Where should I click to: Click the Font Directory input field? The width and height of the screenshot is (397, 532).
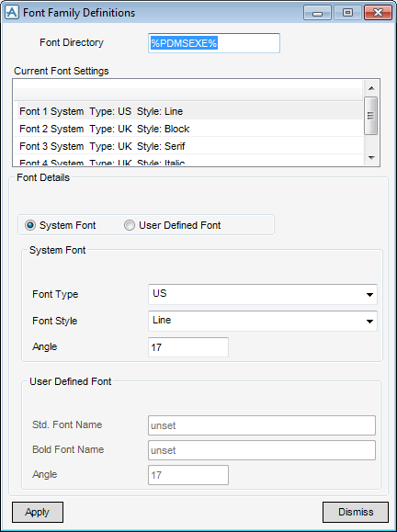click(214, 43)
